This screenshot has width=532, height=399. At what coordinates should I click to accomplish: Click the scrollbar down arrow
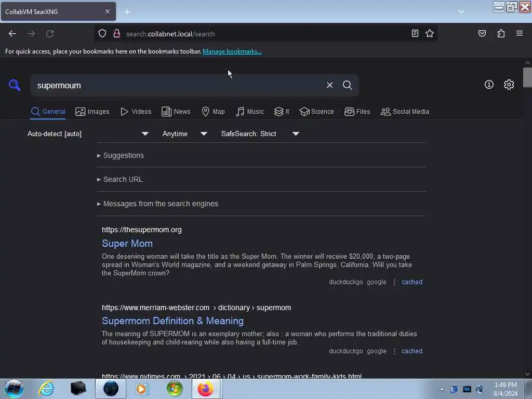click(527, 374)
